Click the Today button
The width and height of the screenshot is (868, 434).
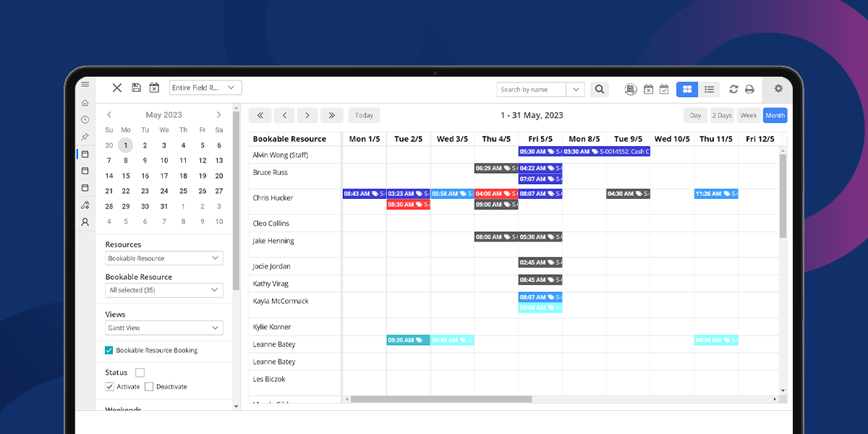pos(364,115)
